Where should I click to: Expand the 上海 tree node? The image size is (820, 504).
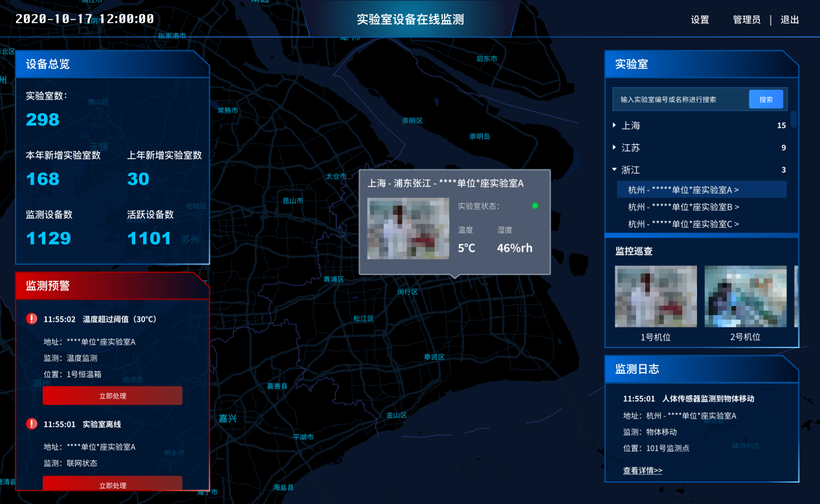click(614, 126)
